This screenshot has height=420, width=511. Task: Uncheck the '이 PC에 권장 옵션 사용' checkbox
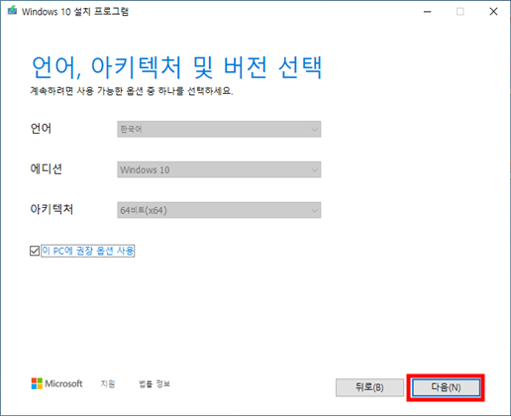pyautogui.click(x=35, y=251)
